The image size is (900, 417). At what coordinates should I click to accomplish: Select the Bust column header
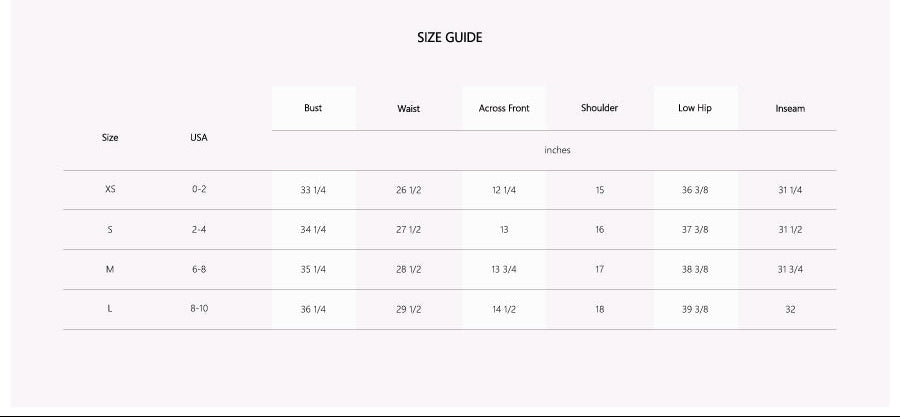(x=313, y=108)
